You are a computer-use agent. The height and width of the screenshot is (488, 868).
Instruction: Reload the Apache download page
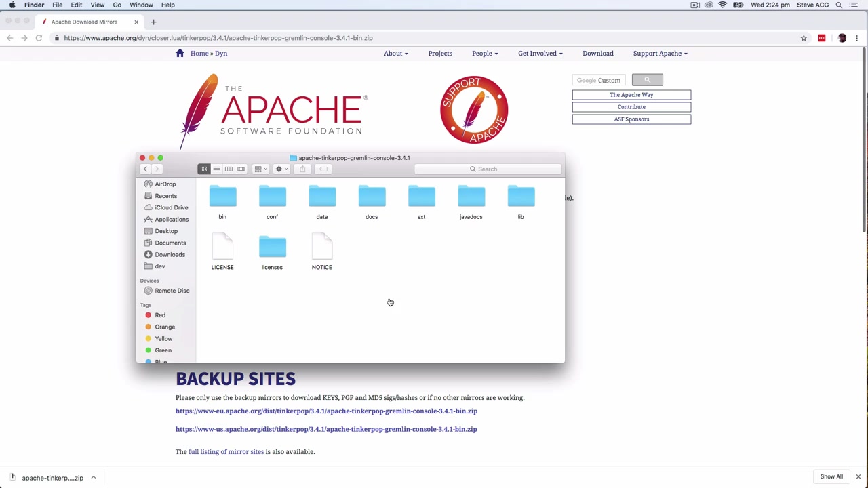pyautogui.click(x=39, y=38)
